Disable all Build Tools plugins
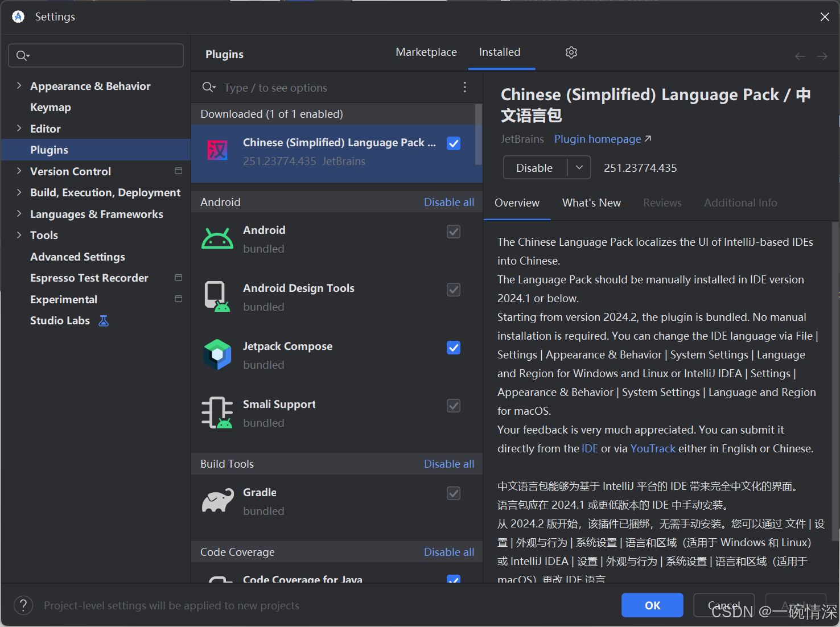 449,464
